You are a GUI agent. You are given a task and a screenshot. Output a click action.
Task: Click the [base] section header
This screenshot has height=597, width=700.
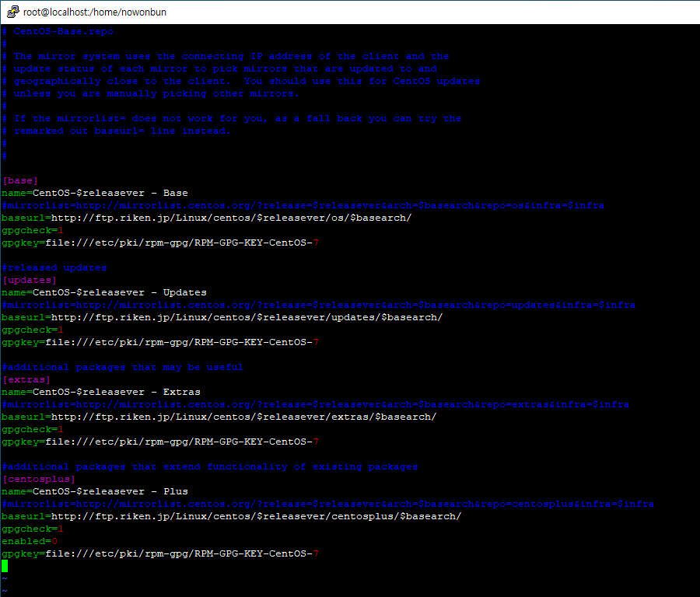20,180
